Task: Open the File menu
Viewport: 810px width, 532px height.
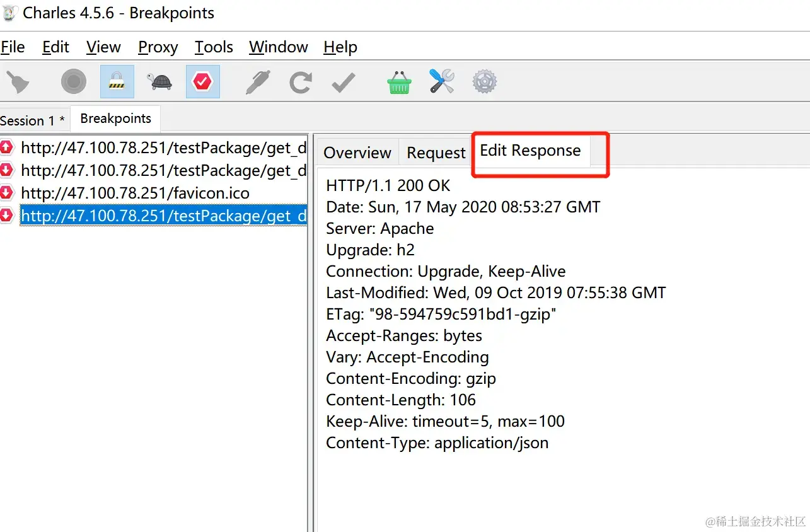Action: click(x=13, y=47)
